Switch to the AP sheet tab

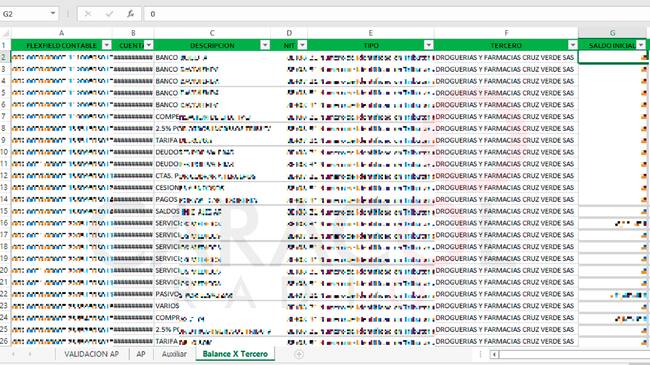point(141,354)
